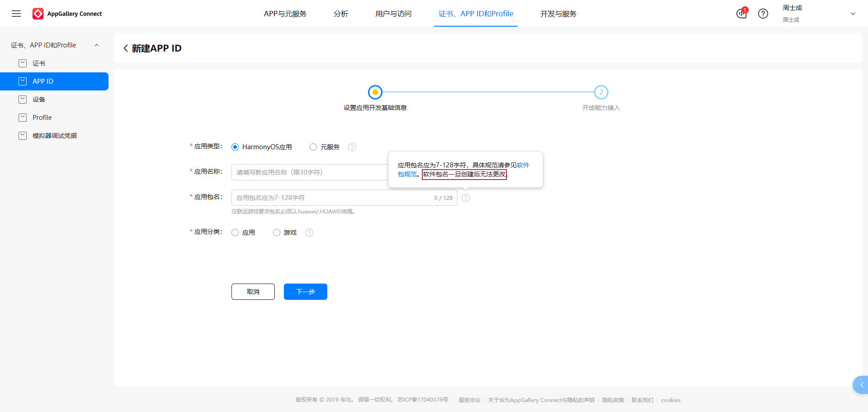Click help icon next to 游戏 option
The width and height of the screenshot is (868, 412).
(309, 232)
